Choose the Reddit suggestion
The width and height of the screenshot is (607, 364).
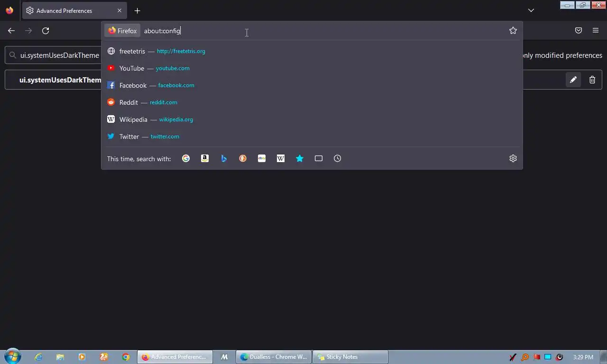pyautogui.click(x=312, y=102)
